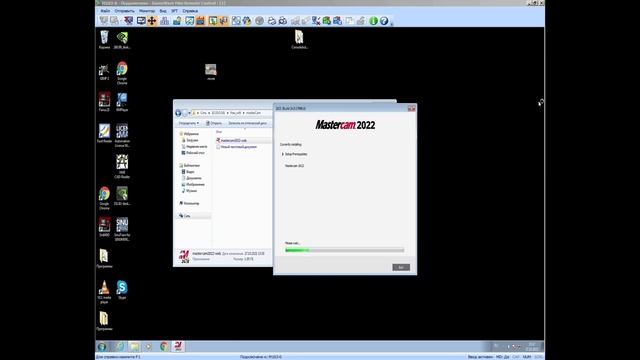Select Избранное in the Explorer sidebar
Viewport: 640px width, 360px height.
pyautogui.click(x=191, y=134)
